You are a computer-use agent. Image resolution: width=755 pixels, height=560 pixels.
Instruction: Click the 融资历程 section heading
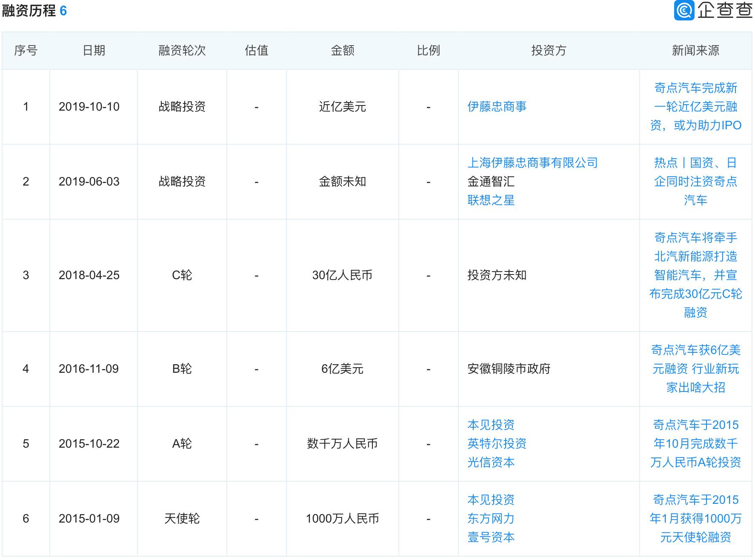(x=29, y=10)
